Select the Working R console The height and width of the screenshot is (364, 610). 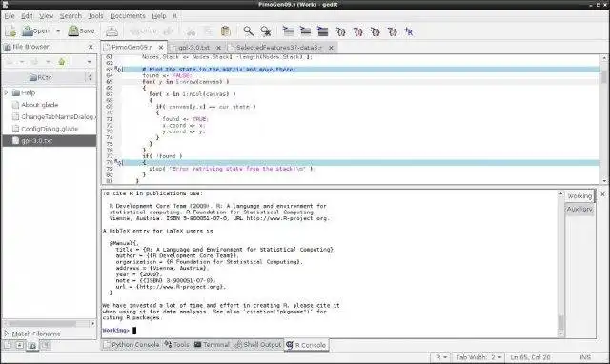point(579,196)
